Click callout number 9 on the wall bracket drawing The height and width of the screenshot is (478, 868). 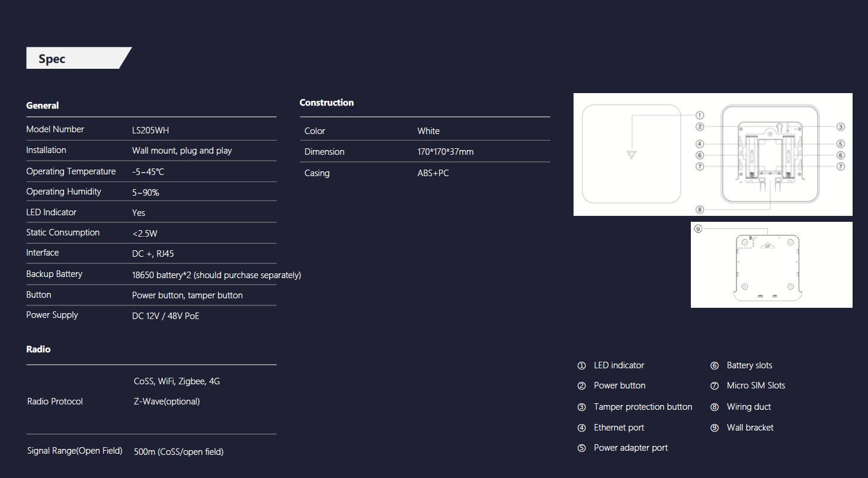698,229
